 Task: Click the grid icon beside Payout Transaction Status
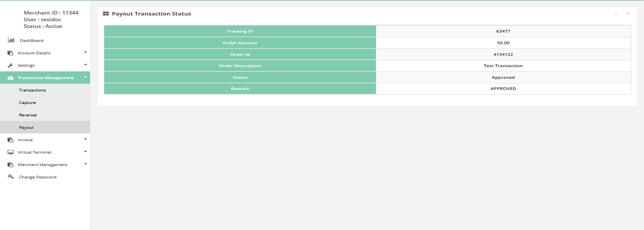[106, 14]
